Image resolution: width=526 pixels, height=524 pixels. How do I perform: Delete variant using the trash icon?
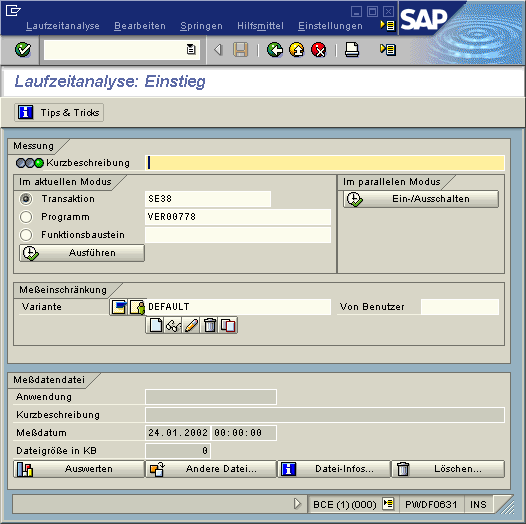pos(210,325)
